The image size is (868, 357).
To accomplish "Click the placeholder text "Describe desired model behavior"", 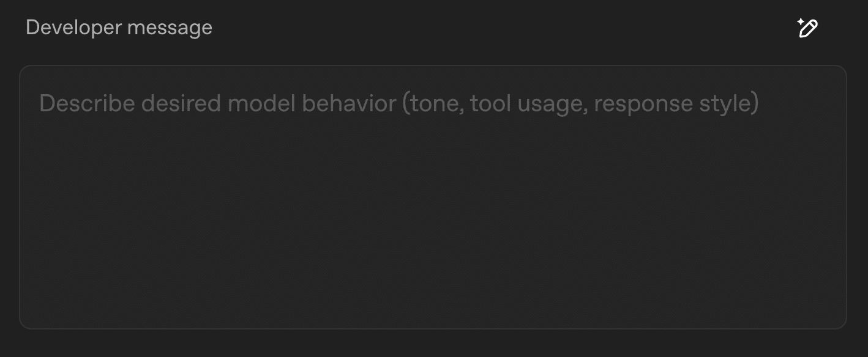I will pos(217,103).
